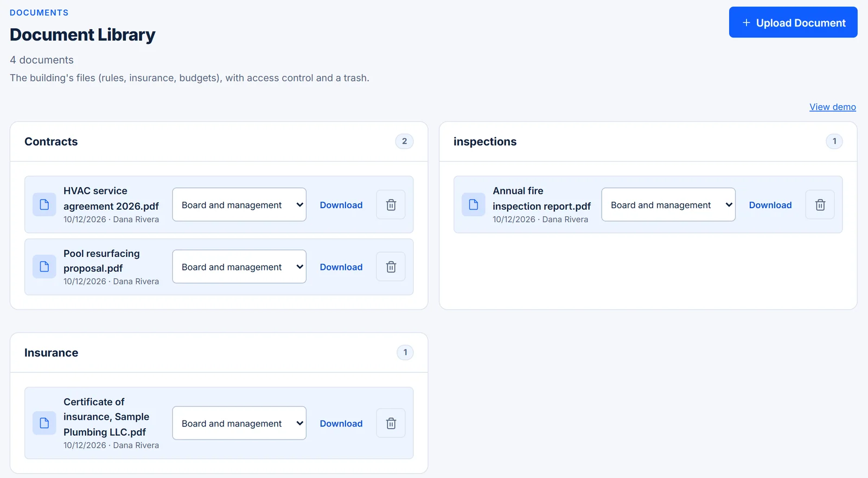Click trash icon for Annual fire inspection report
Screen dimensions: 868x478
click(x=820, y=205)
